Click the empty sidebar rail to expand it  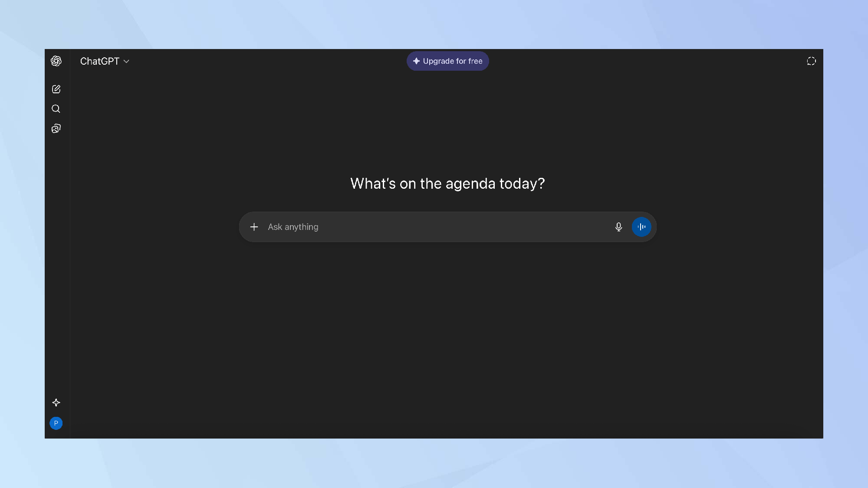[57, 269]
